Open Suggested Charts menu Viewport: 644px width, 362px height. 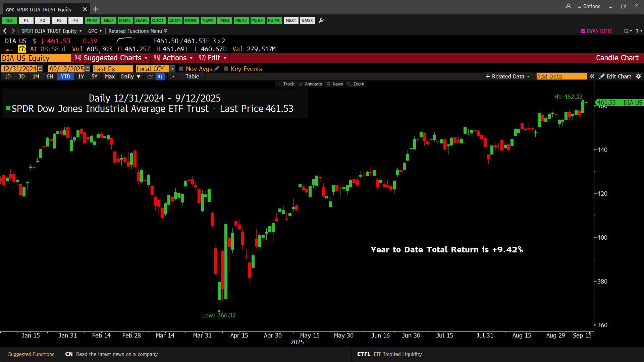pyautogui.click(x=111, y=58)
